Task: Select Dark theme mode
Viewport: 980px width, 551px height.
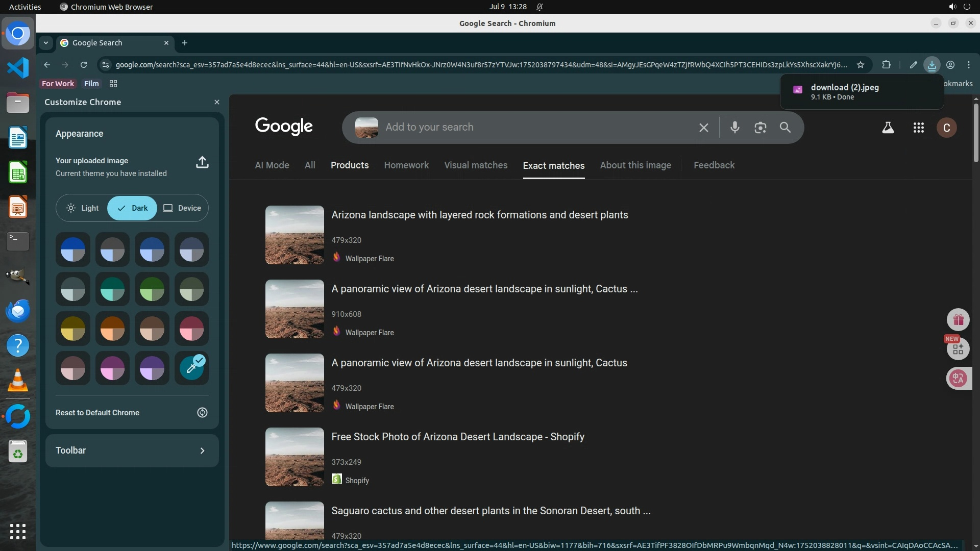Action: click(x=132, y=208)
